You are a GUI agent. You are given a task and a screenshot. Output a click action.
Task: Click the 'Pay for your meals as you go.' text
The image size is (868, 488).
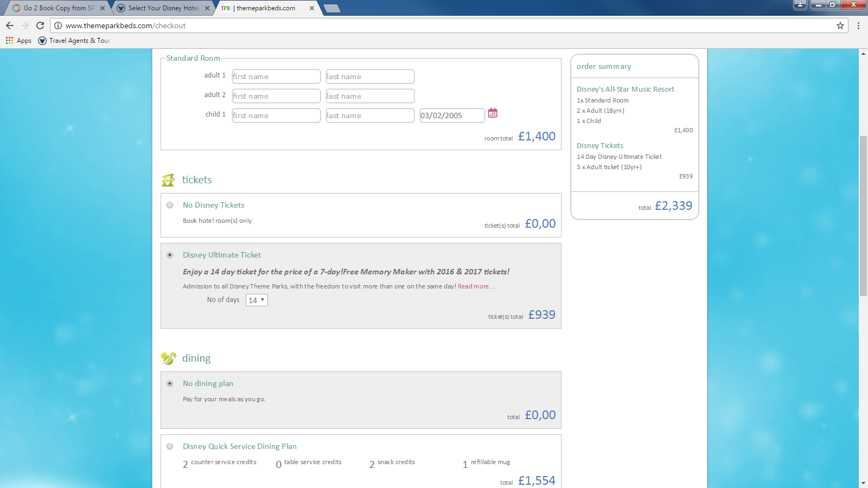pos(224,399)
